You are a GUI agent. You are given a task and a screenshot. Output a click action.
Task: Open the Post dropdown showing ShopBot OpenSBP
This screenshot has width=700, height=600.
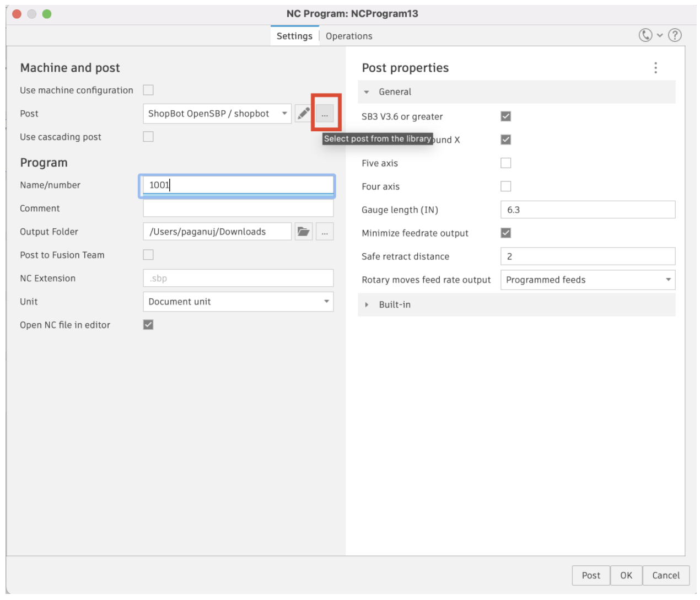point(217,114)
